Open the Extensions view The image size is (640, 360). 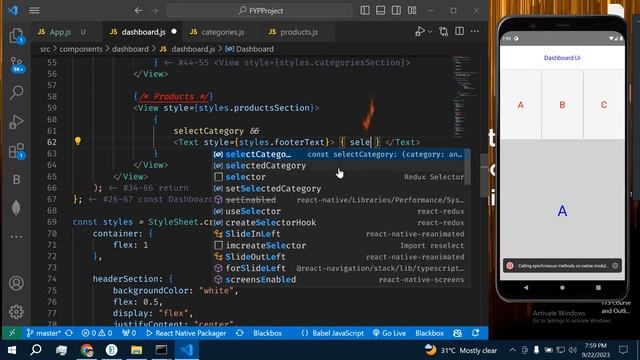[16, 151]
